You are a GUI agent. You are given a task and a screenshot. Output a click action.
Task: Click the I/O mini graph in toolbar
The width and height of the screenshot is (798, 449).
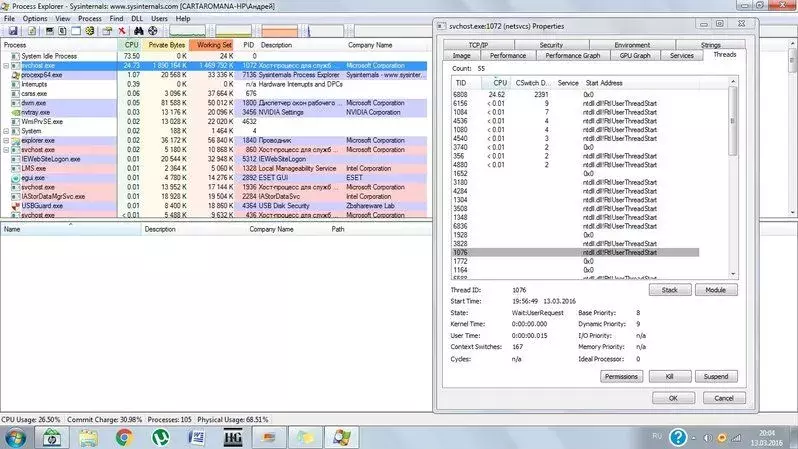click(x=325, y=31)
